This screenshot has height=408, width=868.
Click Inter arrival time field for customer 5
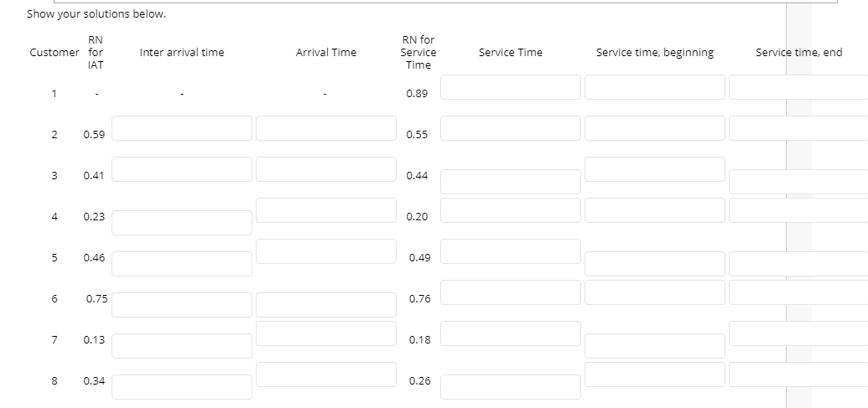[x=182, y=264]
